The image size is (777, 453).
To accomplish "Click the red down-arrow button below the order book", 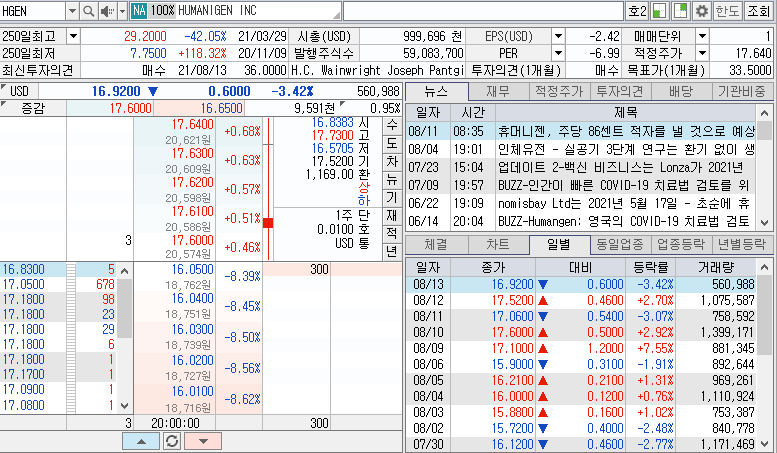I will click(x=203, y=441).
